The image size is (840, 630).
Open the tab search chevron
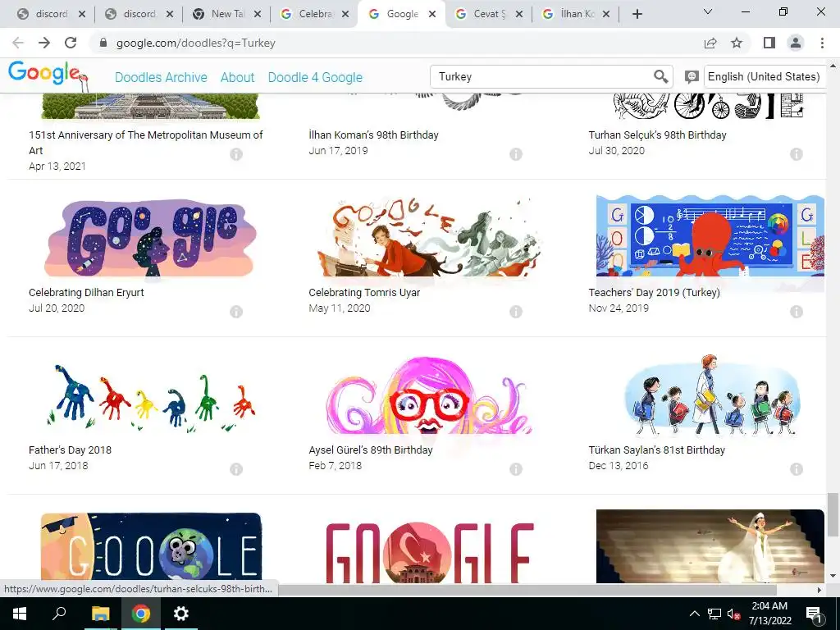(708, 11)
